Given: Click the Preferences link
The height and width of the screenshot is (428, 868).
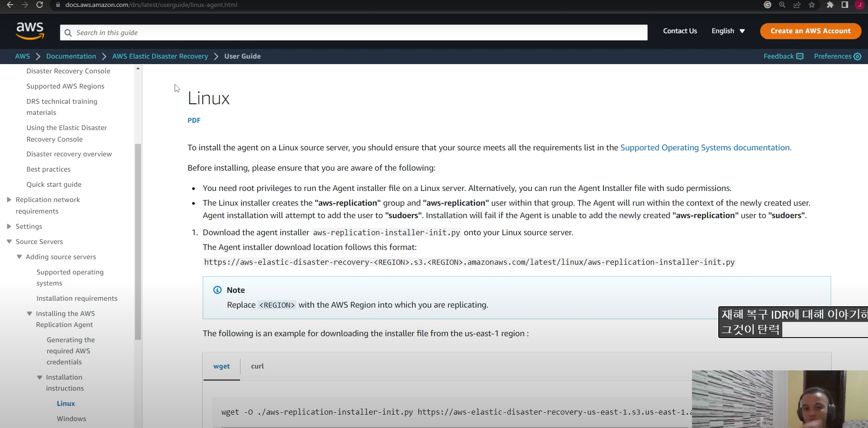Looking at the screenshot, I should [x=833, y=56].
